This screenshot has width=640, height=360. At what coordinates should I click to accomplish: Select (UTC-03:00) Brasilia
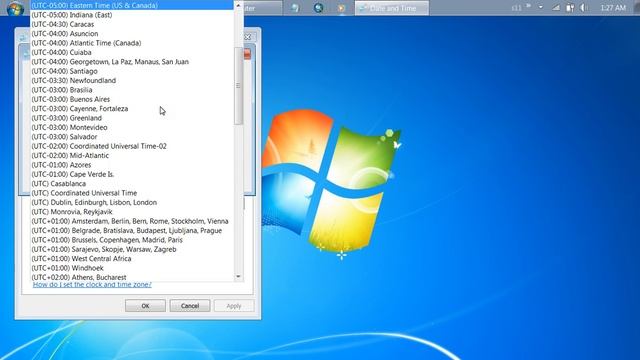pyautogui.click(x=132, y=90)
